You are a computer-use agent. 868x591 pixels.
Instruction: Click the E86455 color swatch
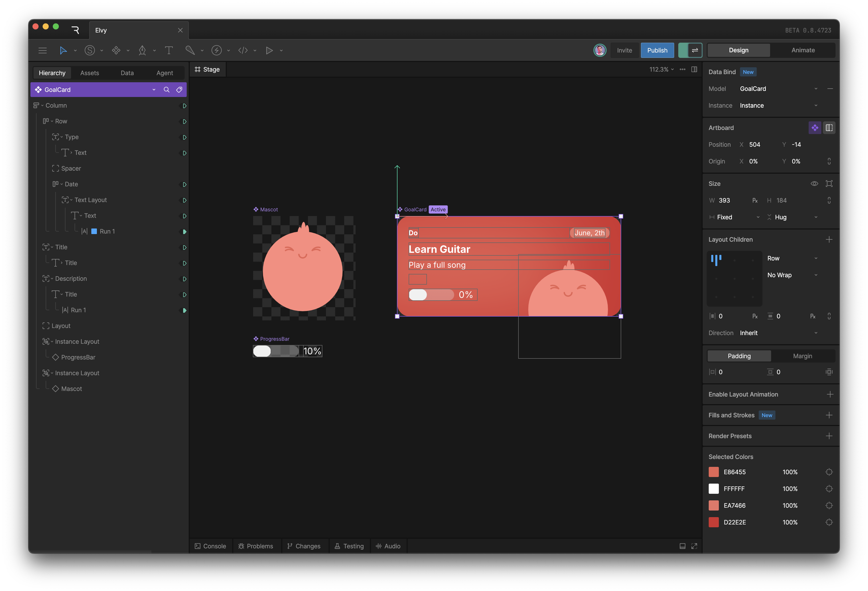click(x=713, y=472)
